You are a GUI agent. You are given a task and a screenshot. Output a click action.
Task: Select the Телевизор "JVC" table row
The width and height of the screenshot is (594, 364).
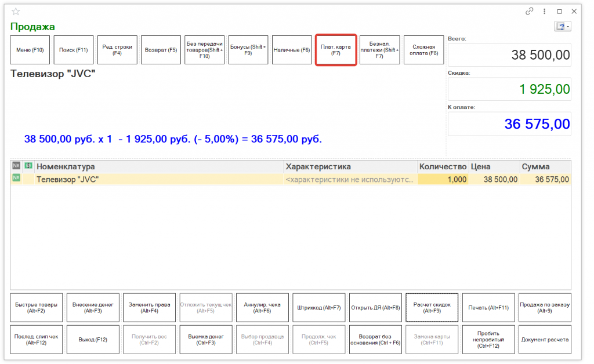[157, 180]
